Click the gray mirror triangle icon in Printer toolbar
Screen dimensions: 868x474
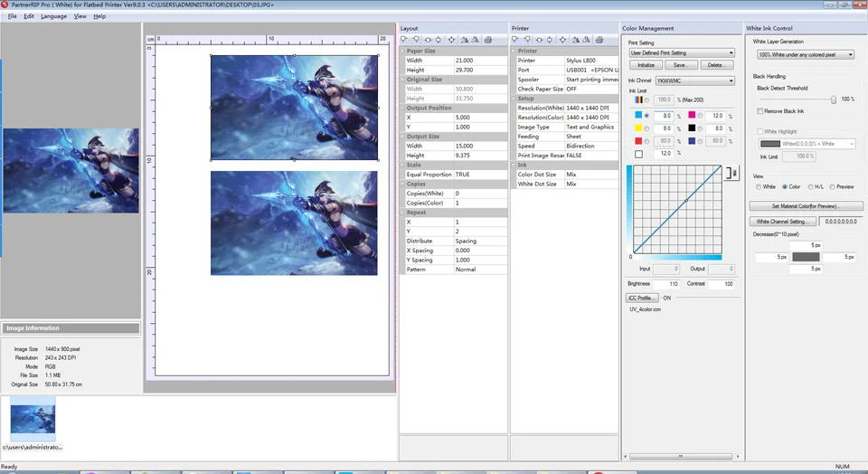click(x=586, y=40)
